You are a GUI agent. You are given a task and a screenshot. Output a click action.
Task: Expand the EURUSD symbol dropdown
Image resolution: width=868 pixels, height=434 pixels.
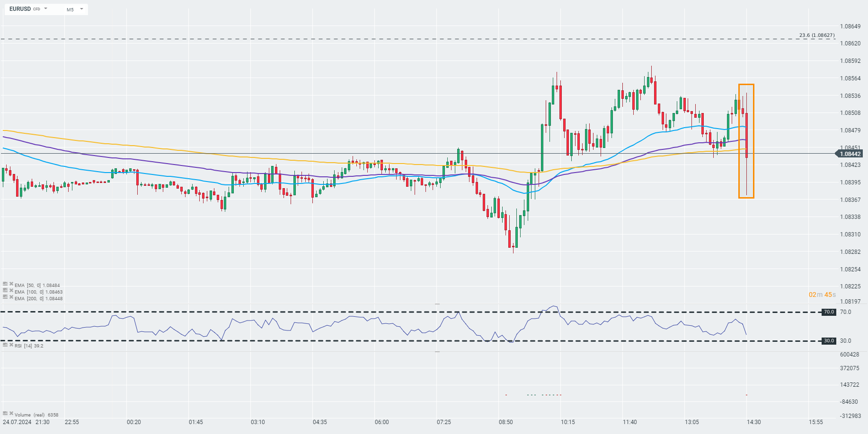[46, 9]
